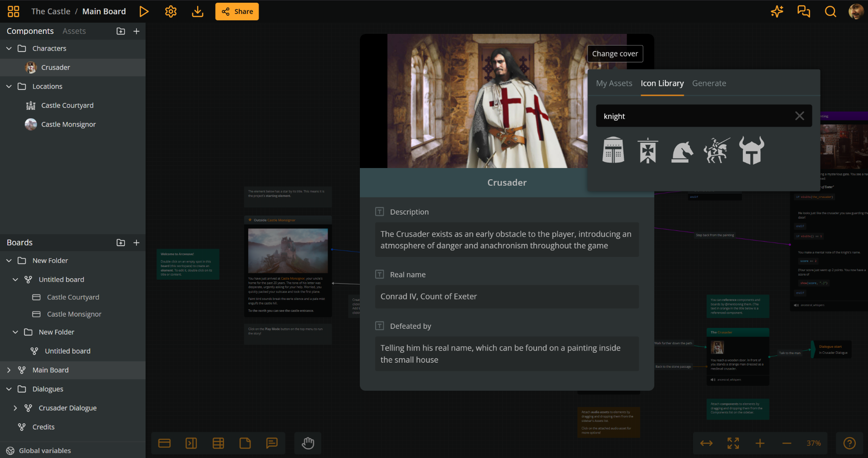The height and width of the screenshot is (458, 868).
Task: Click the knight search input field
Action: pos(678,116)
